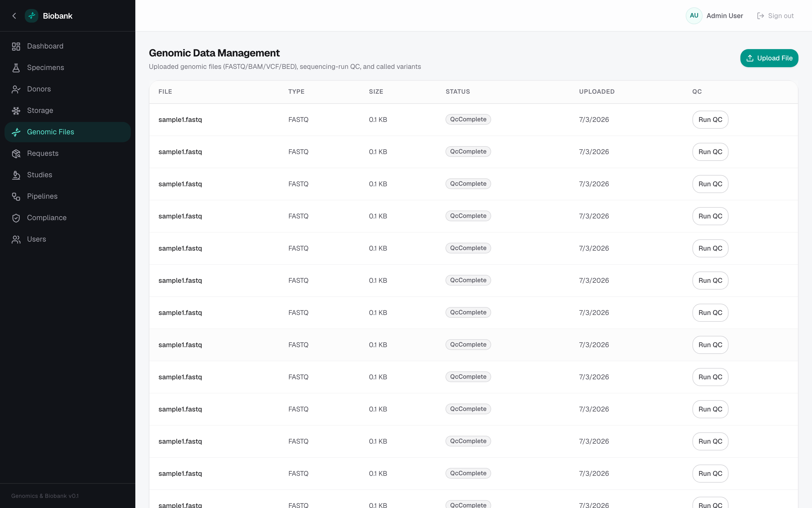Click Run QC in the eleventh table row
The image size is (812, 508).
click(x=710, y=441)
